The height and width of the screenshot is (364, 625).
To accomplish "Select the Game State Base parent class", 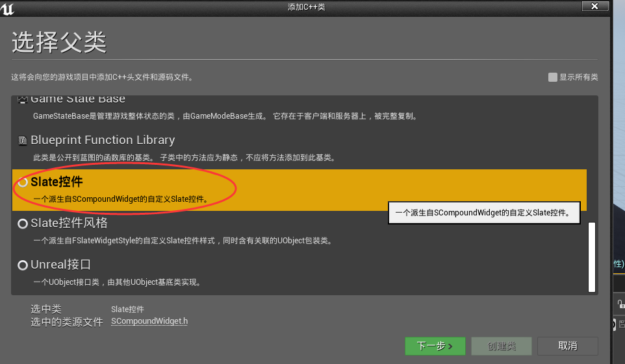I will pos(299,108).
